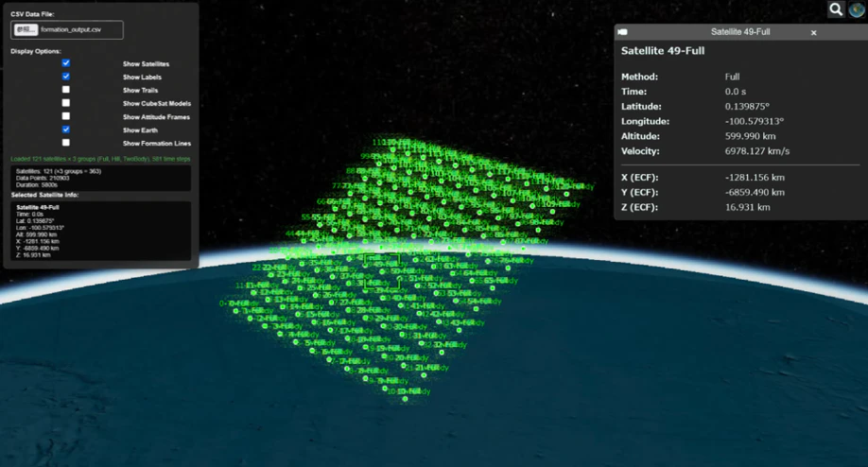Click the Method value 'Full'

click(732, 77)
